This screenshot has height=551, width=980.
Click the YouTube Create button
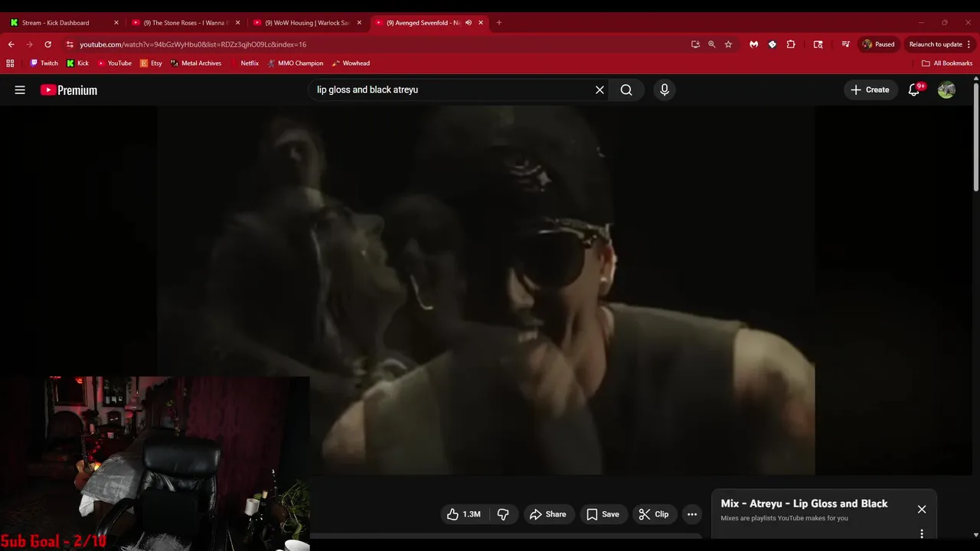coord(871,90)
